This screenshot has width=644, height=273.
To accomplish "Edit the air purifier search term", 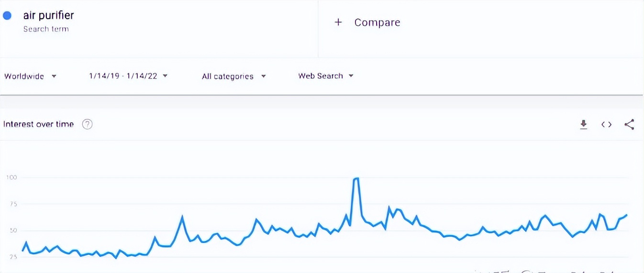I will [x=49, y=15].
